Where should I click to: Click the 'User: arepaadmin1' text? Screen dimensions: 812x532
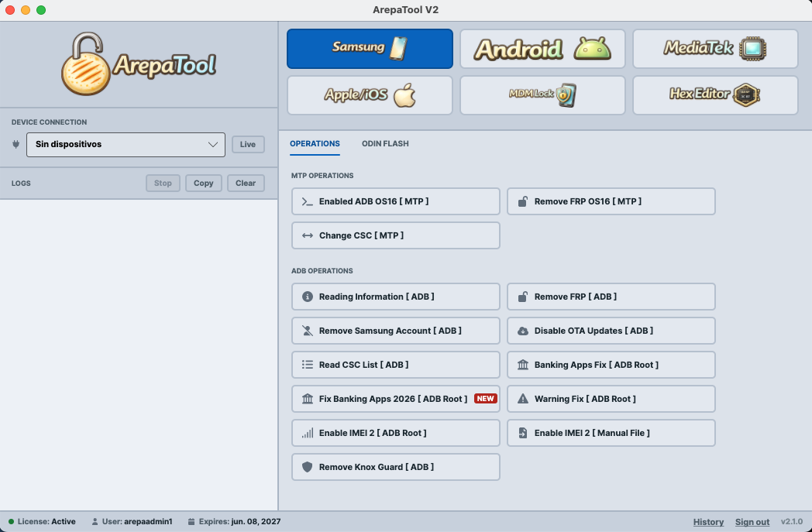coord(137,522)
